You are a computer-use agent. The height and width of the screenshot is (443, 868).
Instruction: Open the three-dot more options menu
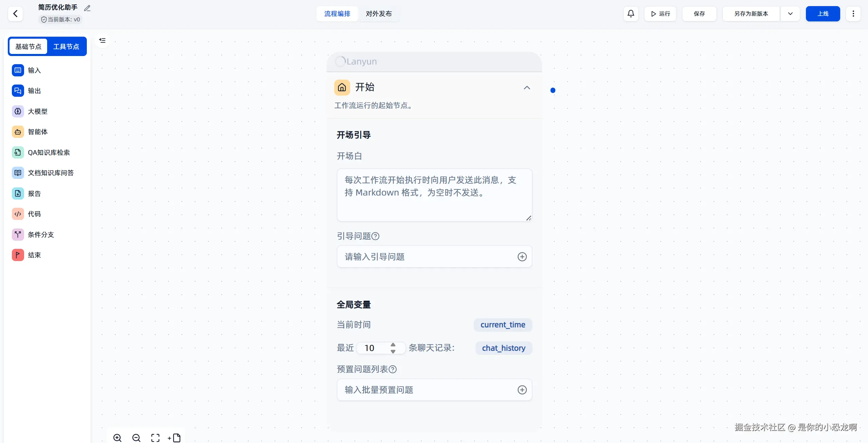click(853, 14)
